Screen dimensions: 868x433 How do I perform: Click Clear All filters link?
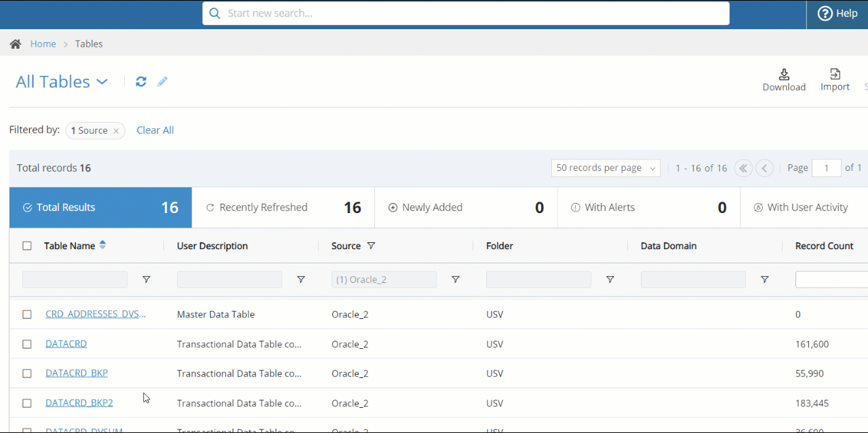pyautogui.click(x=155, y=130)
